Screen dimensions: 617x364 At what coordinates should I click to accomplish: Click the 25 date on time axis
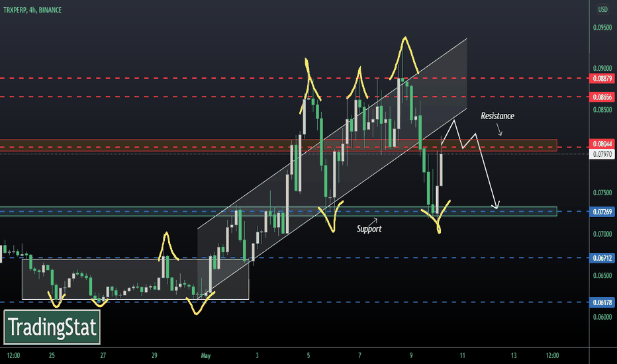point(52,355)
